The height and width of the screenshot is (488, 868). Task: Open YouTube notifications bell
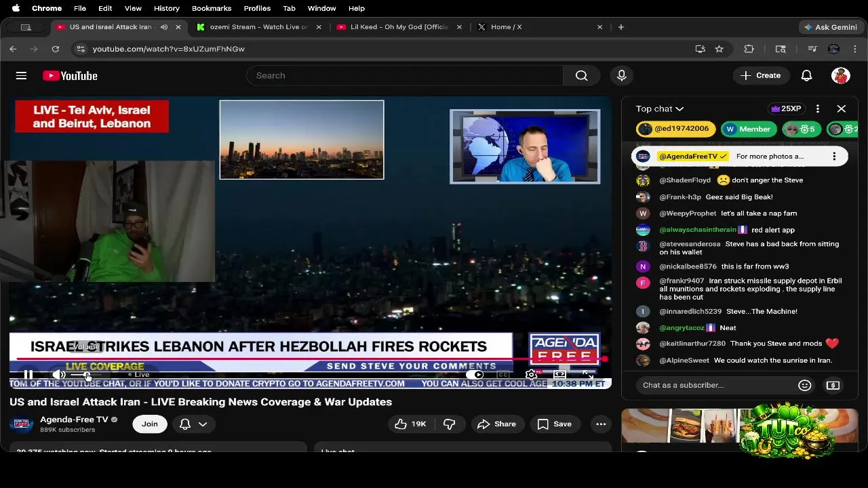pos(806,75)
